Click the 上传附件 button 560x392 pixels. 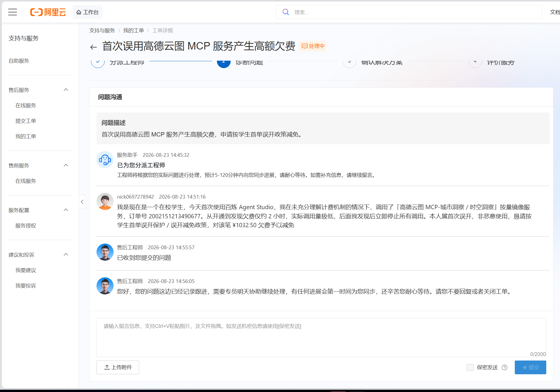point(118,367)
